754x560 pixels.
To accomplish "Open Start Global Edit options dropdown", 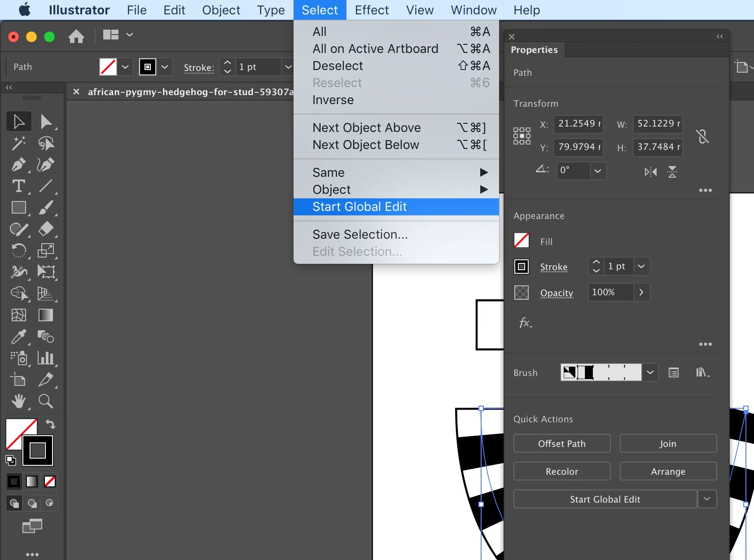I will point(707,499).
